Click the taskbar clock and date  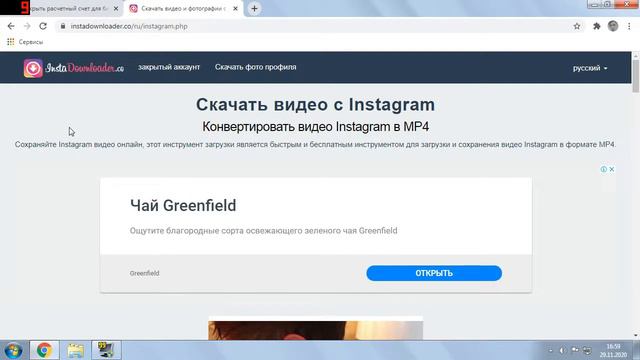[613, 351]
